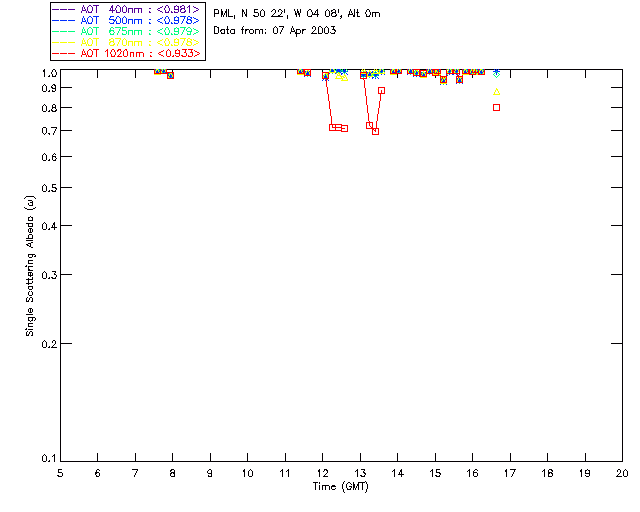Click the 'AOT 870nm : <0.978>' legend label
Screen dimensions: 640x512
tap(140, 42)
